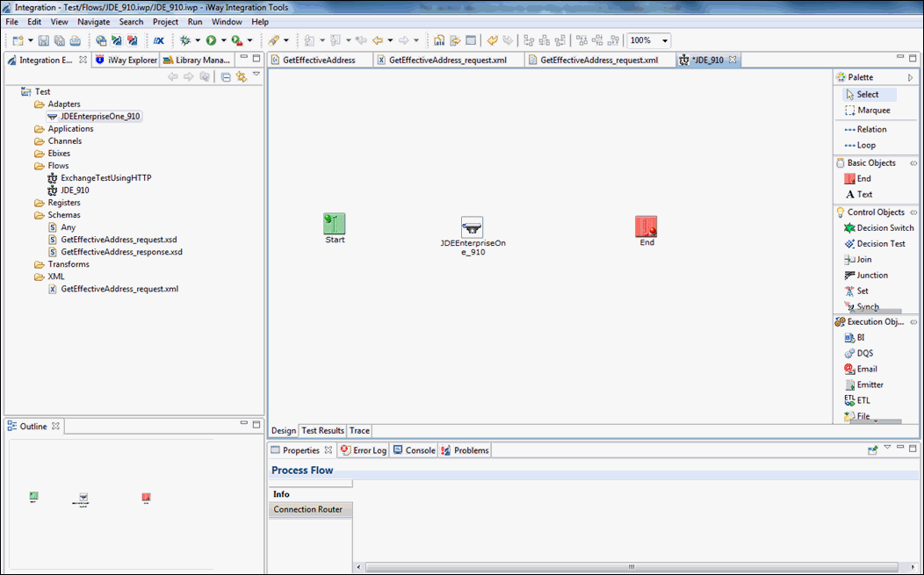This screenshot has width=924, height=575.
Task: Click the Save toolbar icon
Action: [44, 40]
